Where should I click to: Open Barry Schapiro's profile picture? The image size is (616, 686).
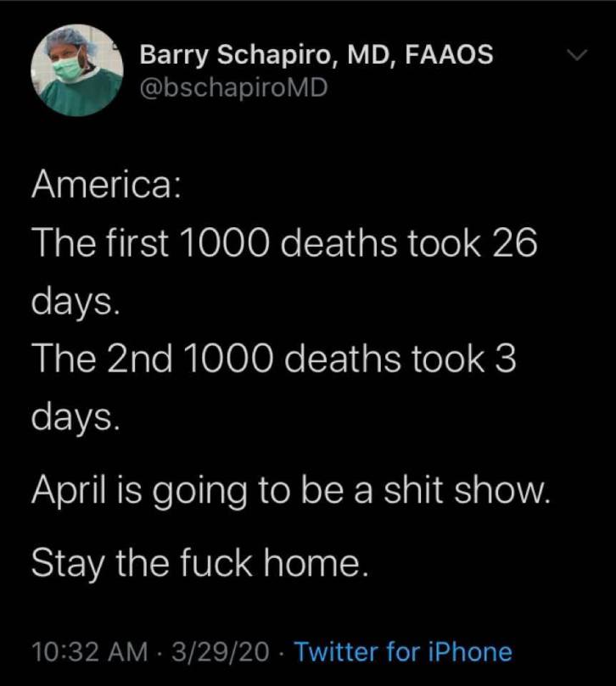click(x=77, y=70)
